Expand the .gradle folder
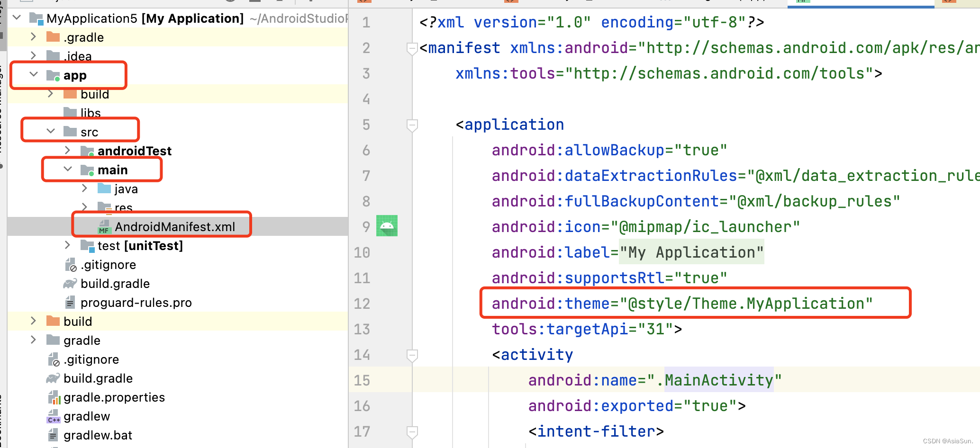The height and width of the screenshot is (448, 980). coord(33,37)
